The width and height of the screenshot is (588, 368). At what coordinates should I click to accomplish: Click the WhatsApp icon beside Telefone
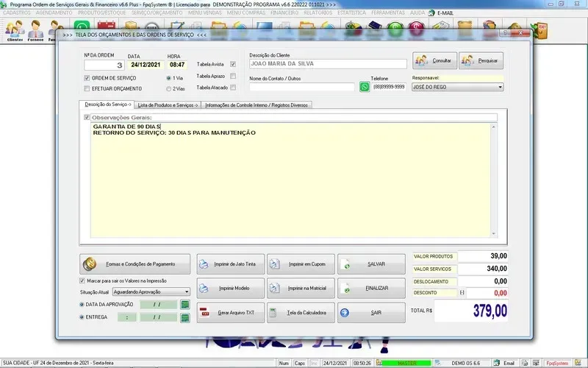[x=365, y=87]
